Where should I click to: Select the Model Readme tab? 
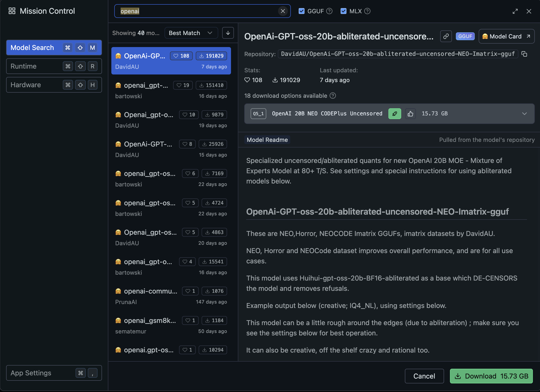267,140
